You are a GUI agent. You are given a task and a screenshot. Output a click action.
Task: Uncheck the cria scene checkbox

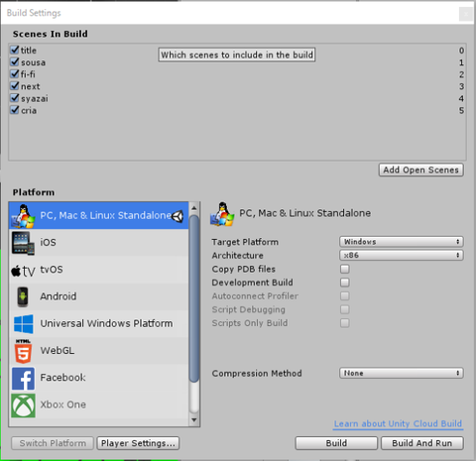(15, 110)
